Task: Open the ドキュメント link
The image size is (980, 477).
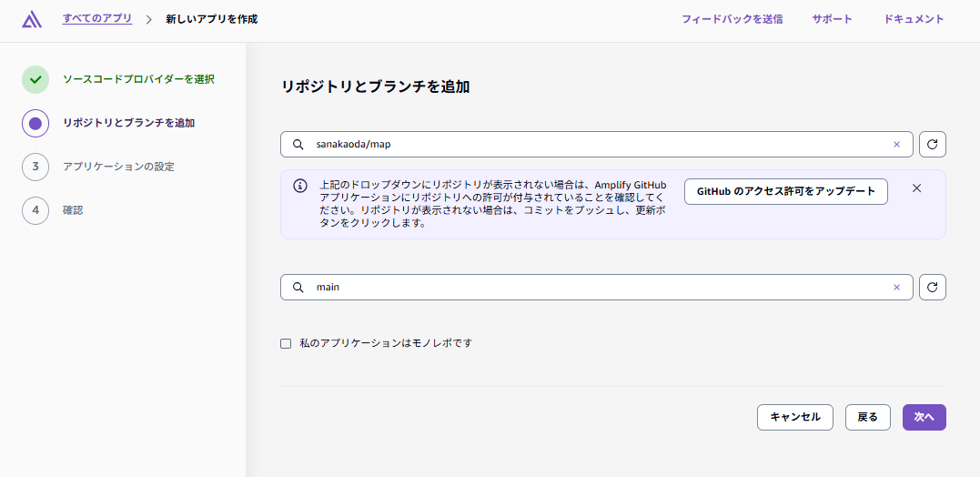Action: [914, 19]
